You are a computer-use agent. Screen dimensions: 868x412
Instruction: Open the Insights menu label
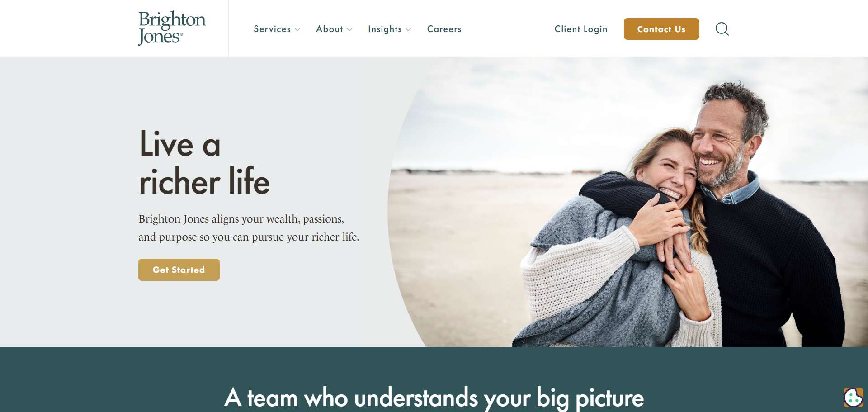click(x=385, y=29)
